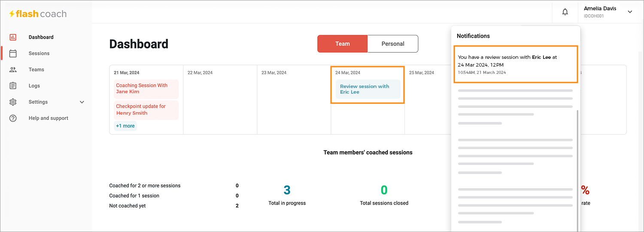Click Team members' coached sessions heading
Viewport: 644px width, 232px height.
click(368, 153)
